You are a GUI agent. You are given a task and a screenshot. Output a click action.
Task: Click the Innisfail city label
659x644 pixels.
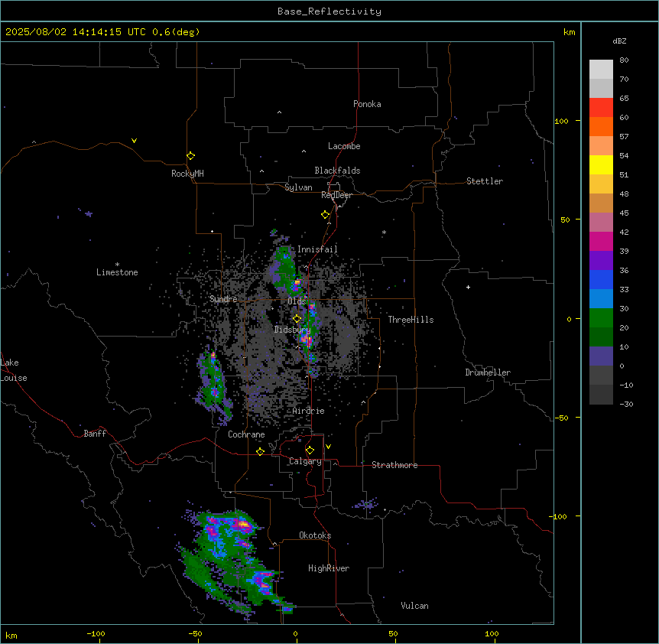pos(317,249)
